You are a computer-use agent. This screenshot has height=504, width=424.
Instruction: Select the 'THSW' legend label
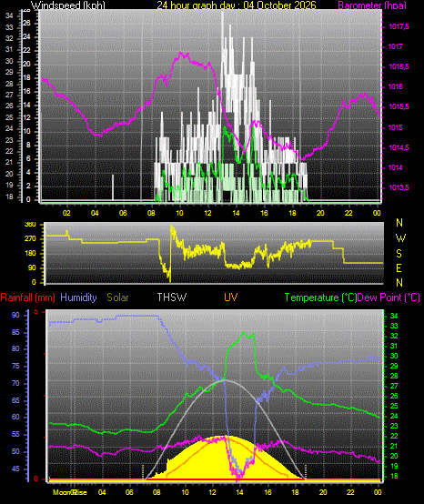tap(172, 297)
